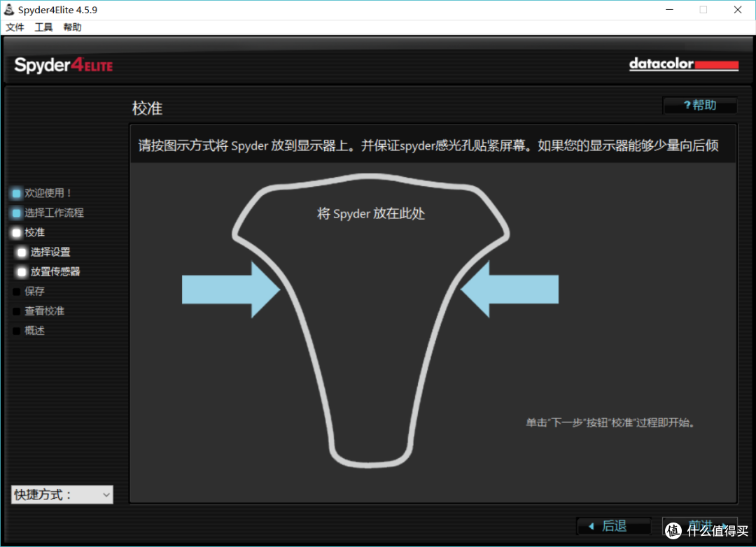The width and height of the screenshot is (756, 547).
Task: Select the 概述 step
Action: 35,331
